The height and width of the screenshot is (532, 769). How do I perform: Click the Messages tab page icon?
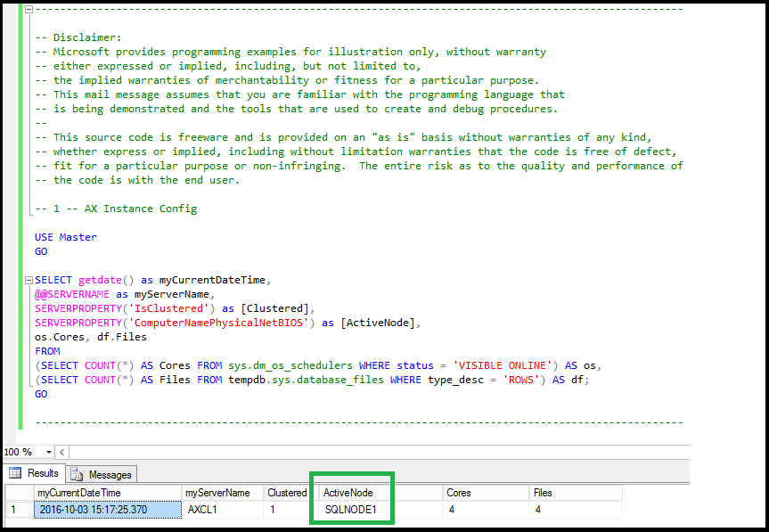78,474
